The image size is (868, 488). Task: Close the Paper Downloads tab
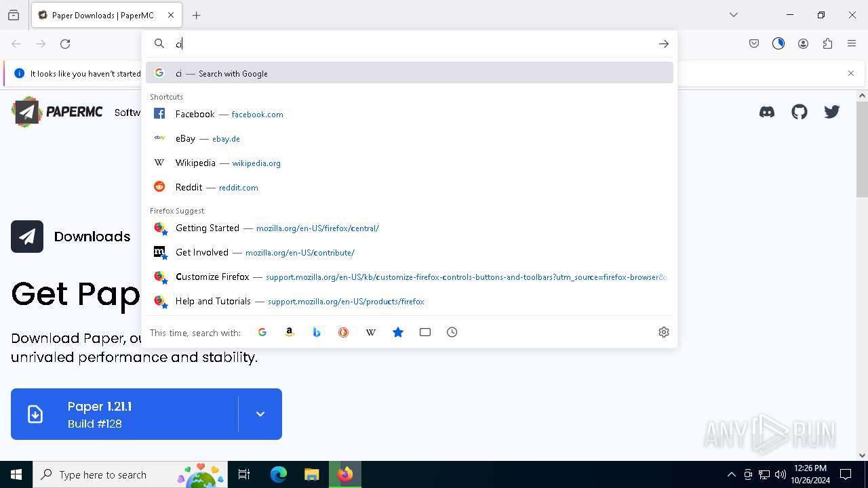tap(171, 15)
